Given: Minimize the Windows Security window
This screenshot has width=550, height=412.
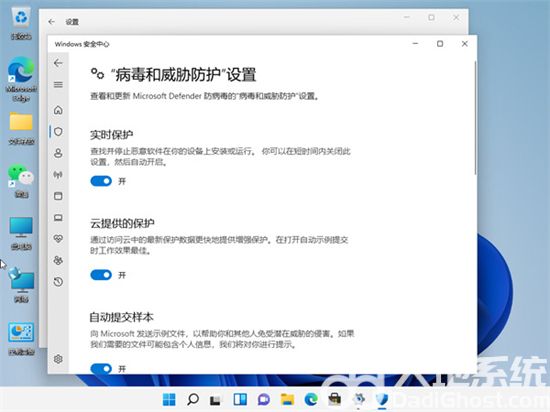Looking at the screenshot, I should [x=415, y=43].
